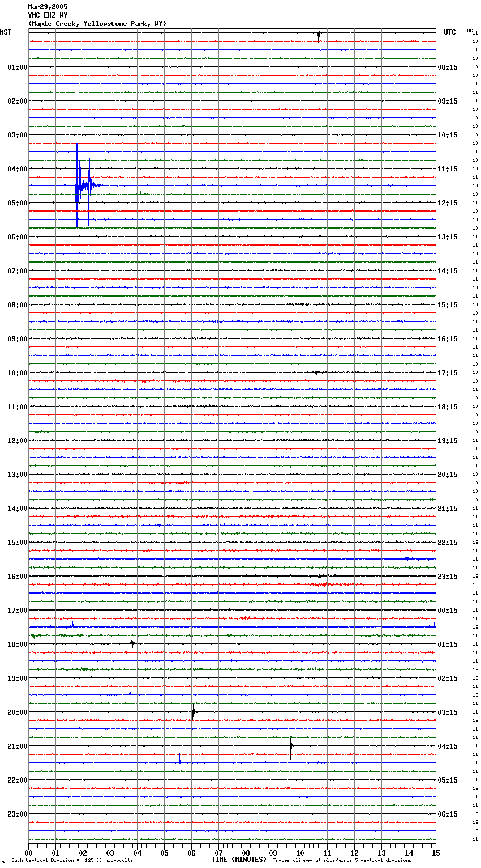Select the 23:00 MST row label
481x868 pixels.
tap(18, 814)
